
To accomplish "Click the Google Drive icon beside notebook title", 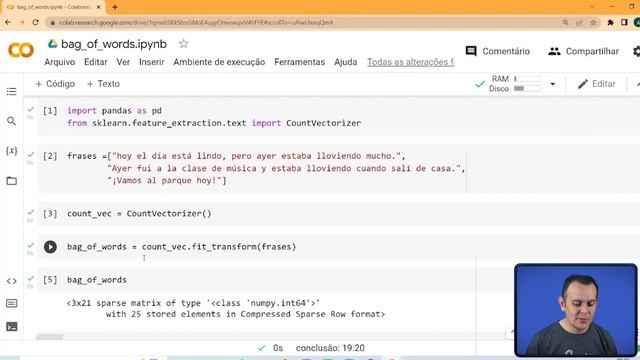I will 52,44.
